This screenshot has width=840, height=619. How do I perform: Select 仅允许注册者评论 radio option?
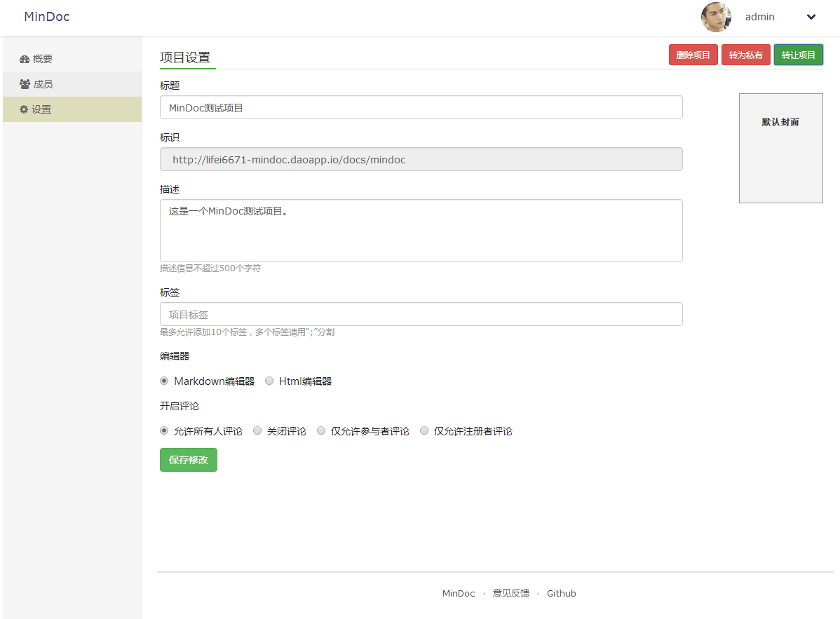[424, 431]
